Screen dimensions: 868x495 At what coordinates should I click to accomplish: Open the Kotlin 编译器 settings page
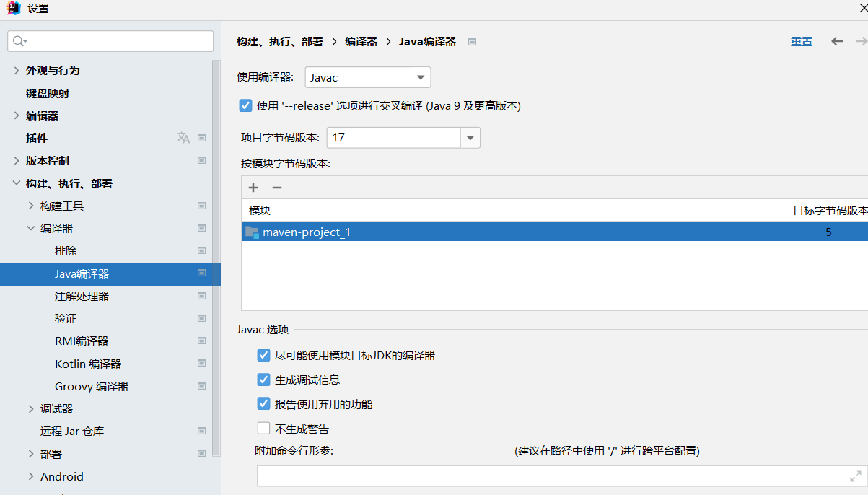(x=87, y=364)
